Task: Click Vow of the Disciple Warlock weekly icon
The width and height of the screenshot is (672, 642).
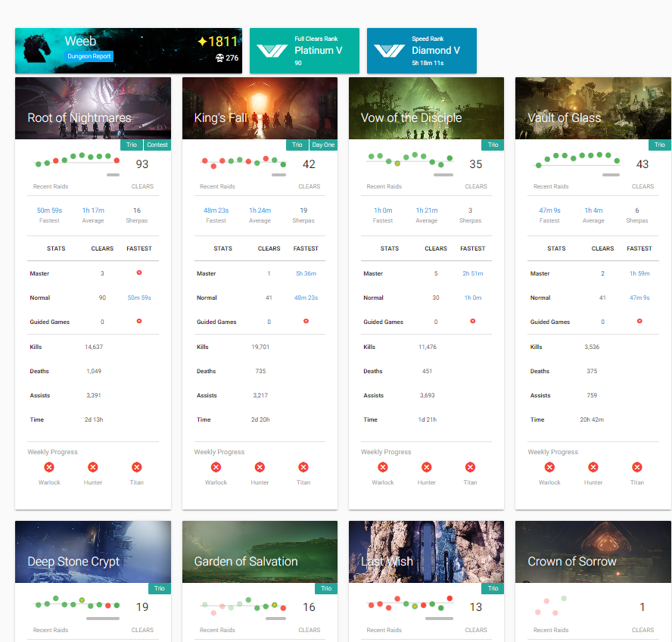Action: pyautogui.click(x=383, y=467)
